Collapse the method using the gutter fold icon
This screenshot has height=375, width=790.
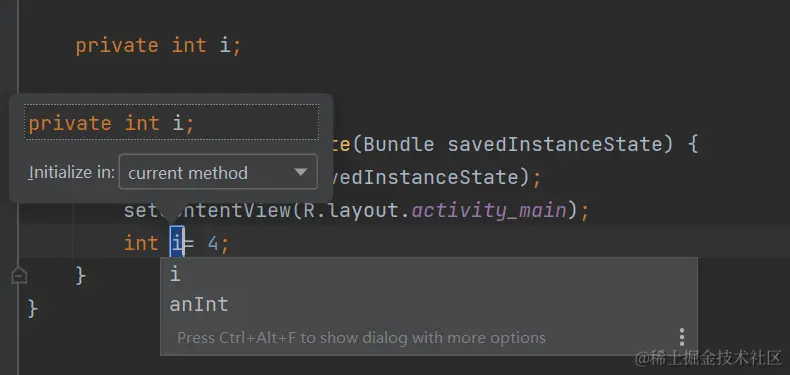click(x=19, y=276)
